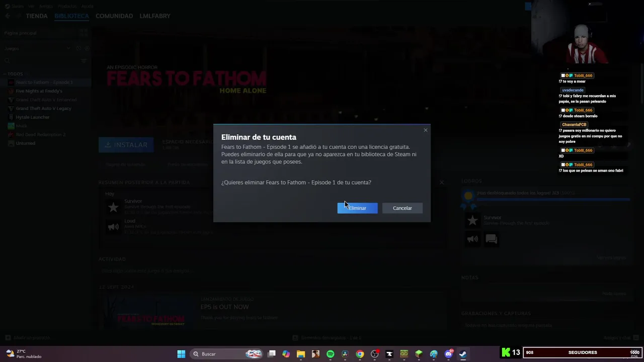Open OBS Studio from the taskbar
The width and height of the screenshot is (644, 362).
(x=374, y=354)
